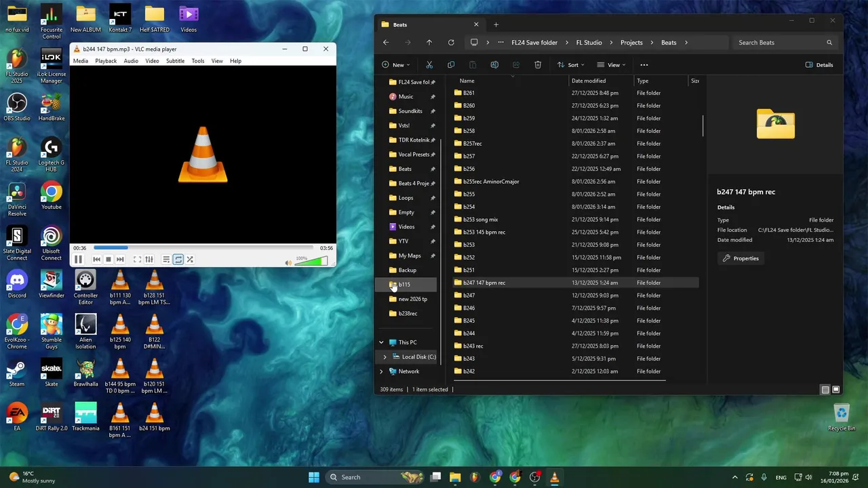868x488 pixels.
Task: Select b125 140 bpm desktop file
Action: coord(120,332)
